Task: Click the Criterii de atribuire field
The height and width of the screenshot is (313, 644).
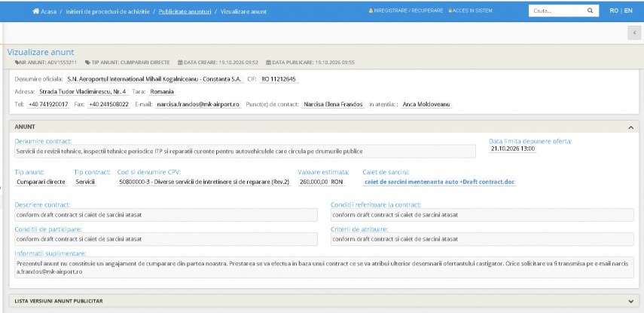Action: pyautogui.click(x=482, y=239)
